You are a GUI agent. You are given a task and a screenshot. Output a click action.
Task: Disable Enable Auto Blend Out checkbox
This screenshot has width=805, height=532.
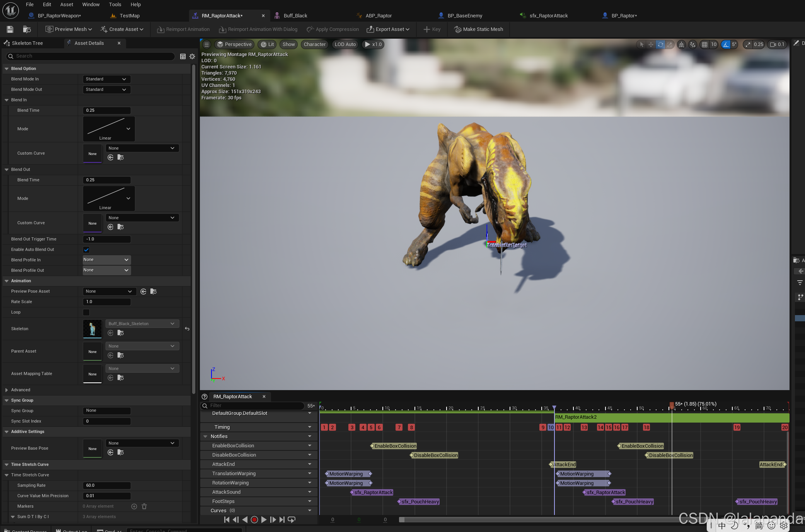(86, 250)
